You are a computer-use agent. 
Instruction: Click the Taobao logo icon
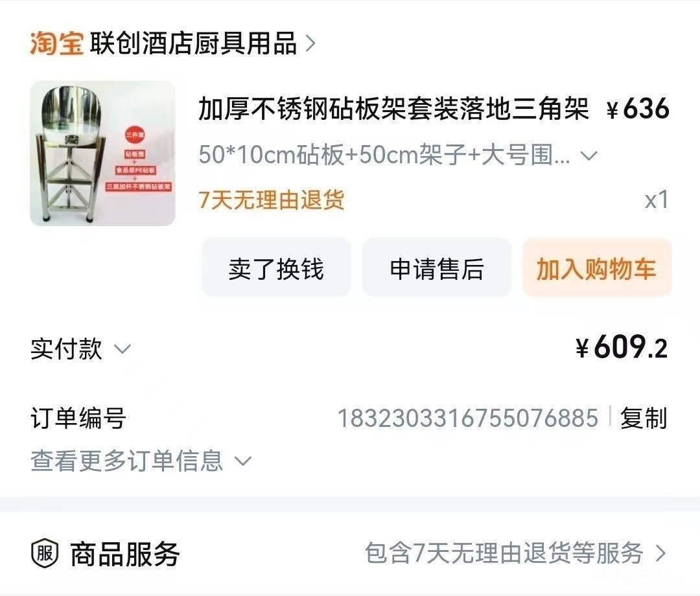coord(56,43)
